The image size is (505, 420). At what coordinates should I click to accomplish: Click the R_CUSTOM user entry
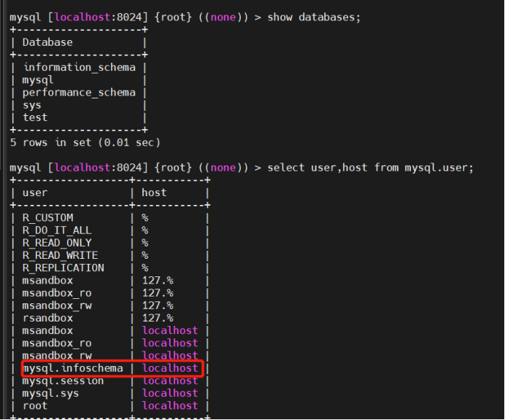[47, 218]
